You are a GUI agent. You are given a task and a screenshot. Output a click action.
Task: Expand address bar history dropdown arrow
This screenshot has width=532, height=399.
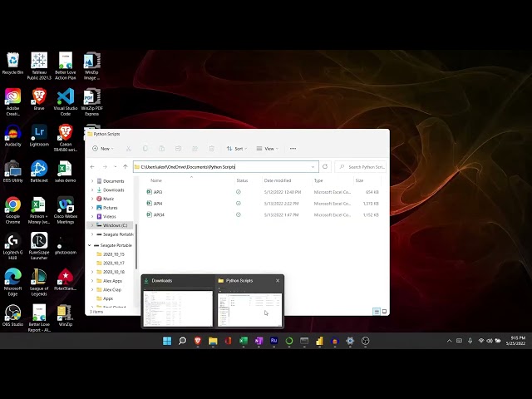pos(313,167)
